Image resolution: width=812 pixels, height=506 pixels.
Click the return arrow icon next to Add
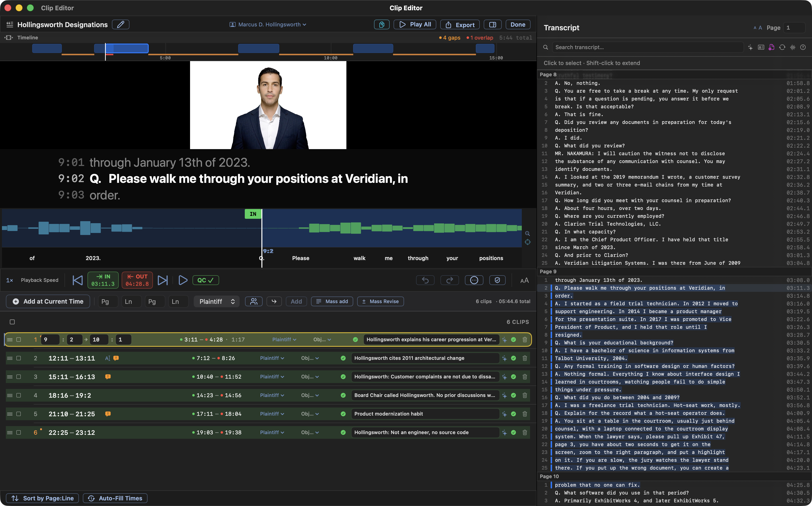[x=274, y=301]
